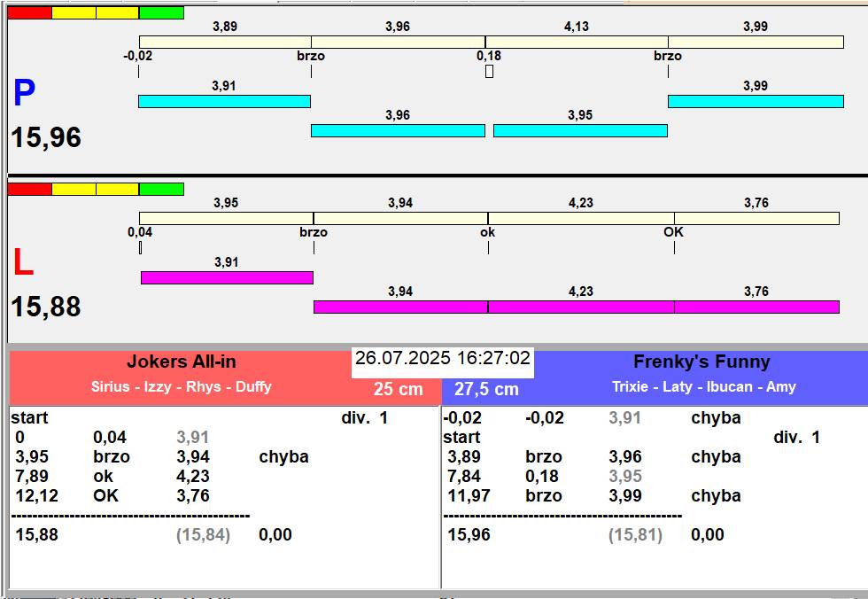
Task: Select the magenta bar labeled 4,23
Action: [x=581, y=307]
